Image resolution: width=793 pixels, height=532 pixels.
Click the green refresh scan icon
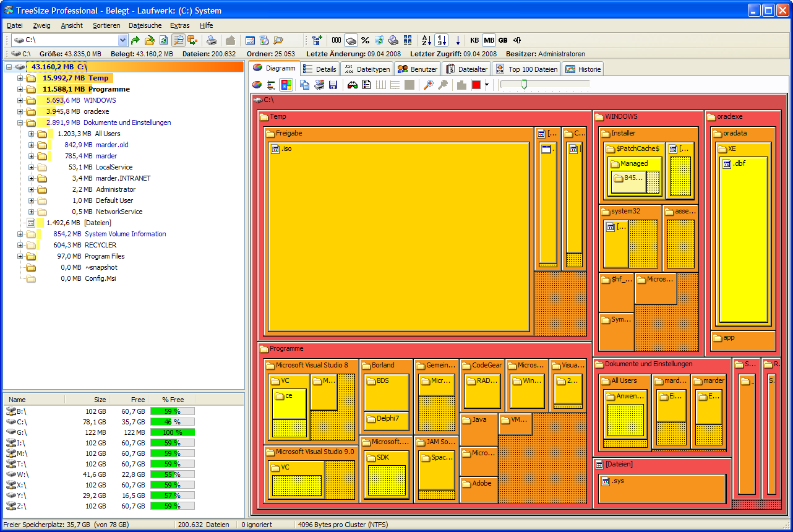click(163, 40)
